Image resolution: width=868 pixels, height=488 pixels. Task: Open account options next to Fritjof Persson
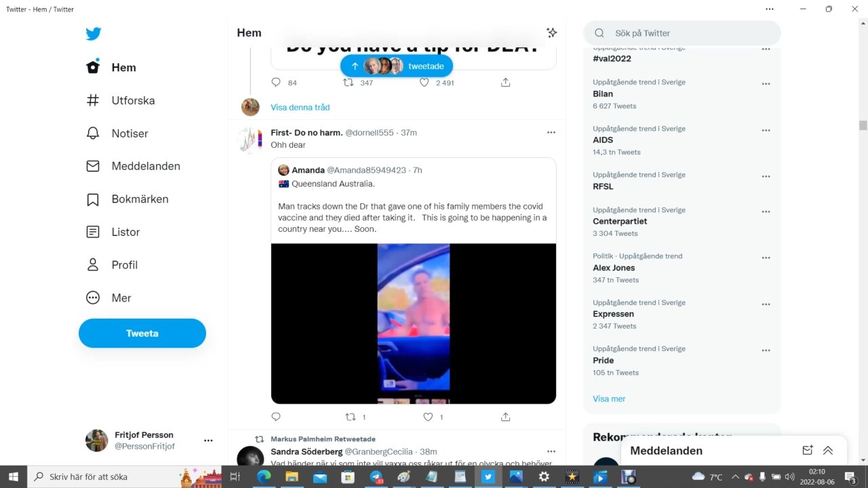point(208,441)
